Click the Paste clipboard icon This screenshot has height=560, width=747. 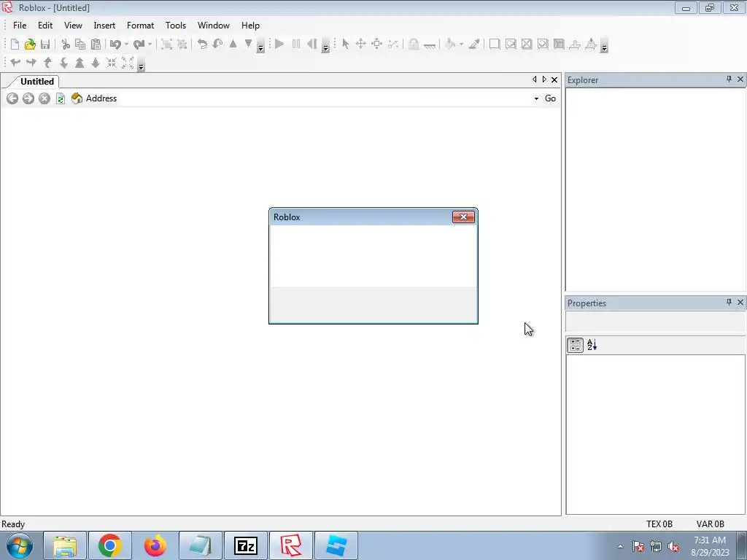pyautogui.click(x=96, y=44)
